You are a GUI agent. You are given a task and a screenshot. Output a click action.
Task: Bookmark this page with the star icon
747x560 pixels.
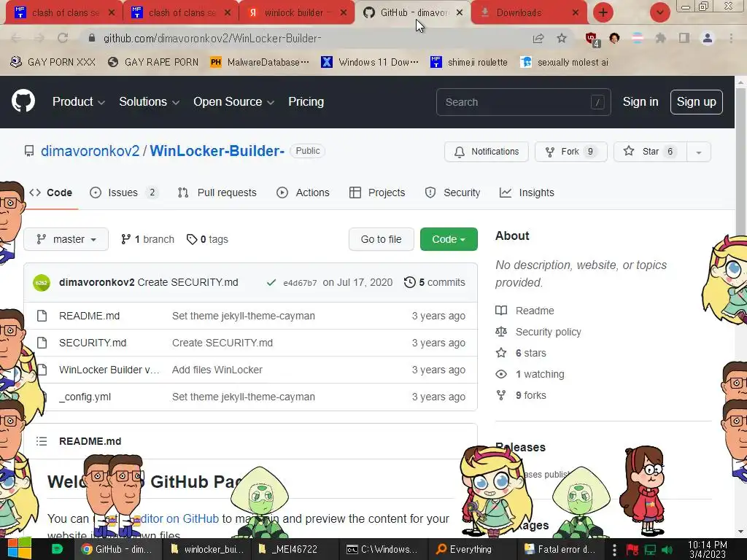(x=562, y=38)
